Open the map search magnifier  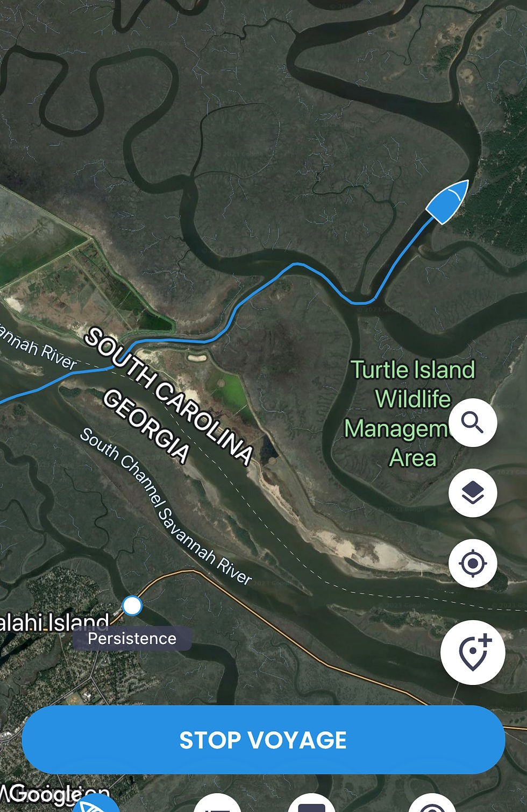(x=473, y=422)
